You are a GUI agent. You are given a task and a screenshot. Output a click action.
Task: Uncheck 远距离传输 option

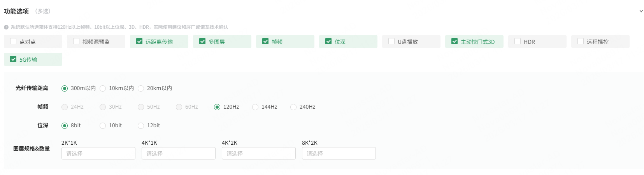click(139, 41)
